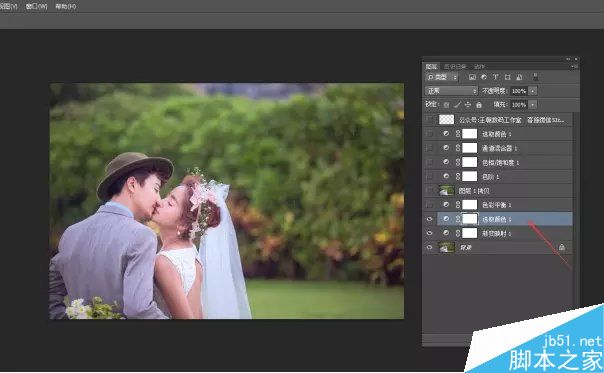Click the lock transparent pixels icon
Screen dimensions: 604x373
446,105
